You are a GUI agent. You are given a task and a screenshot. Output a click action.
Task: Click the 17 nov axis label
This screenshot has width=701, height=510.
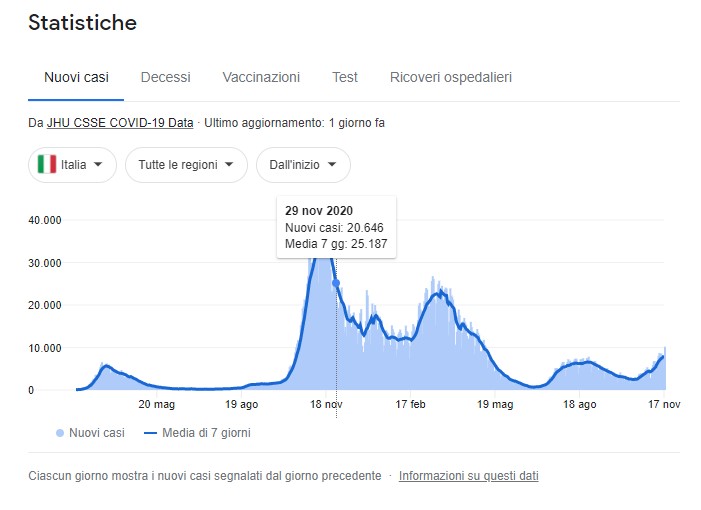[664, 404]
